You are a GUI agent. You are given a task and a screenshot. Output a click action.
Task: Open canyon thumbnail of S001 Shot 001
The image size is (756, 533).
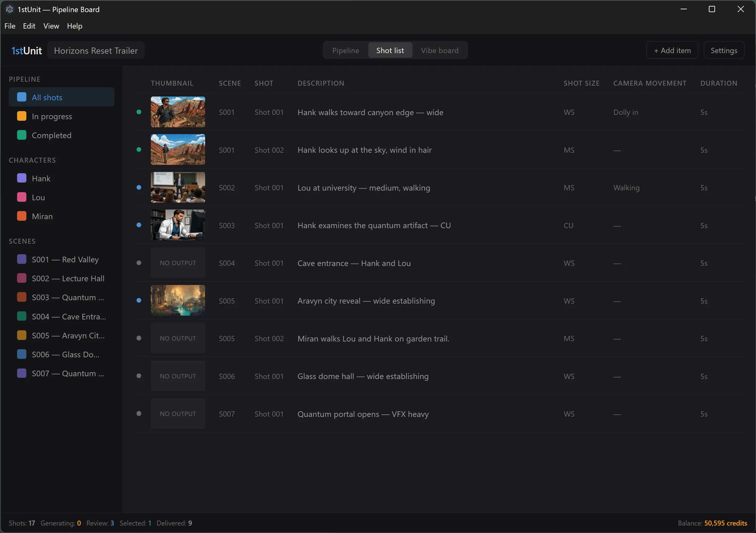pos(178,112)
